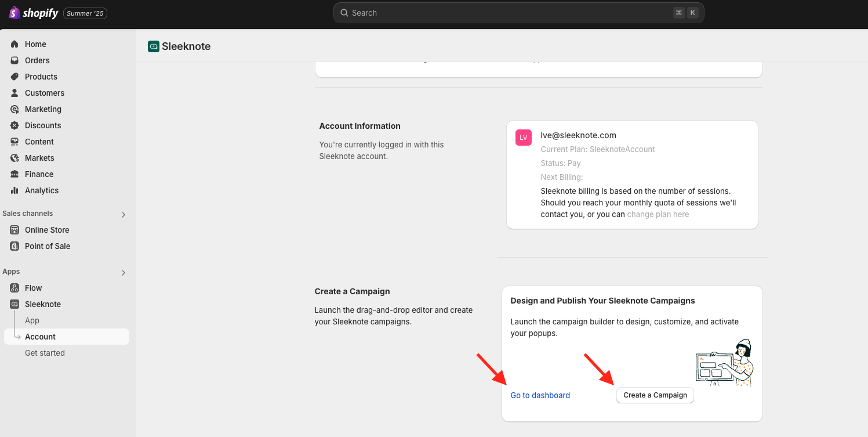Open Flow app label
Viewport: 868px width, 437px height.
pyautogui.click(x=34, y=288)
